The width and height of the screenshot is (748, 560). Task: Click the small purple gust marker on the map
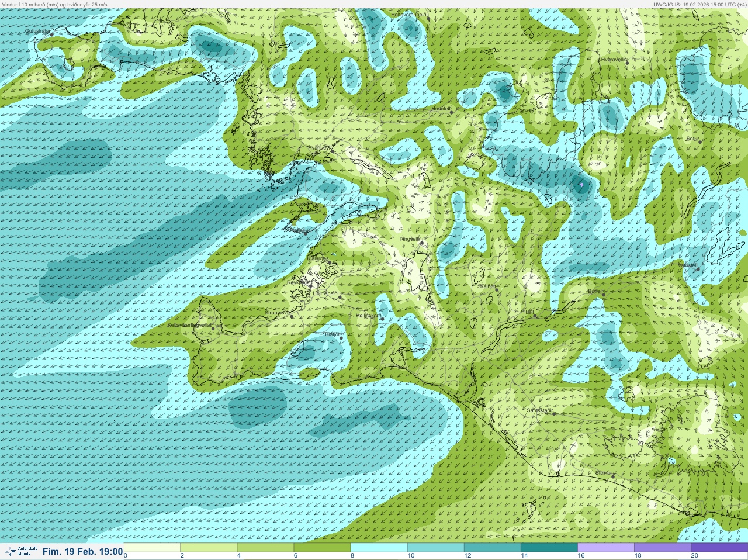tap(581, 185)
